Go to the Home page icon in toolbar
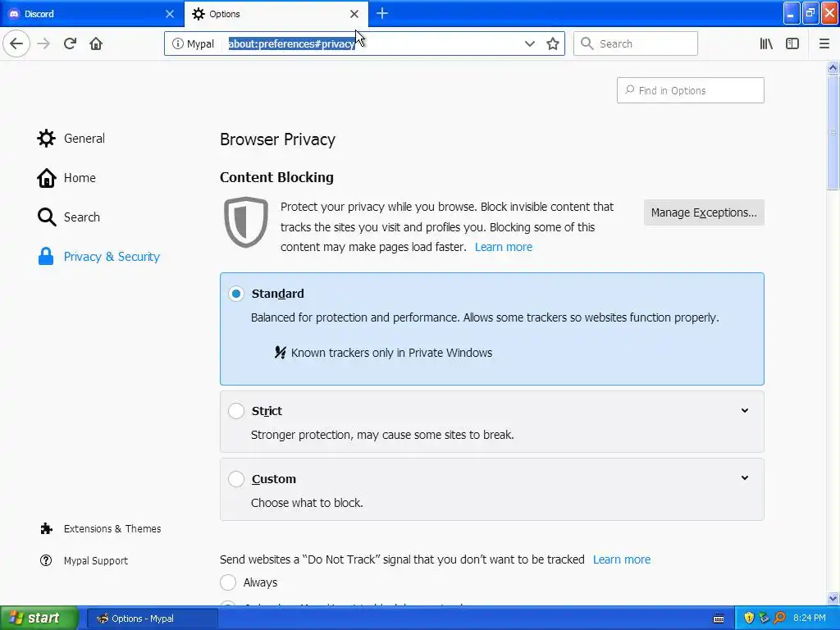This screenshot has height=630, width=840. coord(96,43)
